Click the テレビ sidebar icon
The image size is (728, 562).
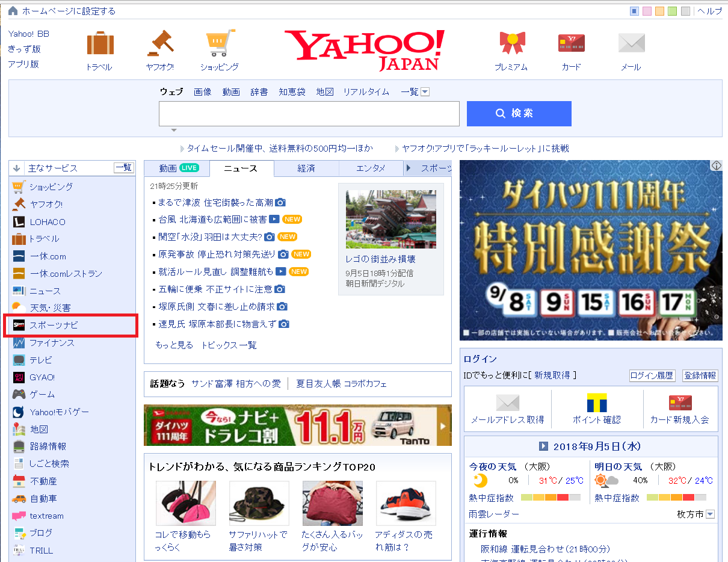tap(19, 360)
